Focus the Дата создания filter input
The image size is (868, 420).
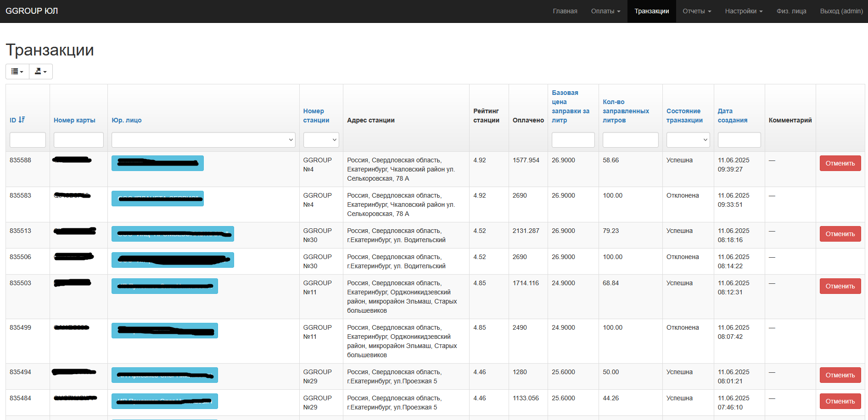coord(739,140)
